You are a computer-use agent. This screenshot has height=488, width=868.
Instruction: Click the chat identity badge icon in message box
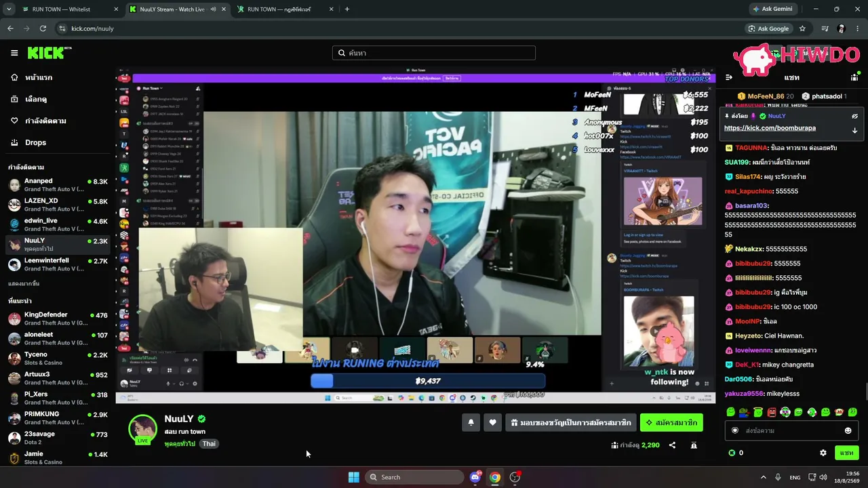coord(735,430)
